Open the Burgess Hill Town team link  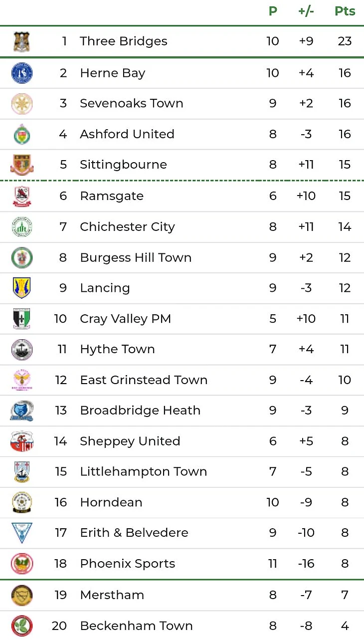tap(136, 257)
